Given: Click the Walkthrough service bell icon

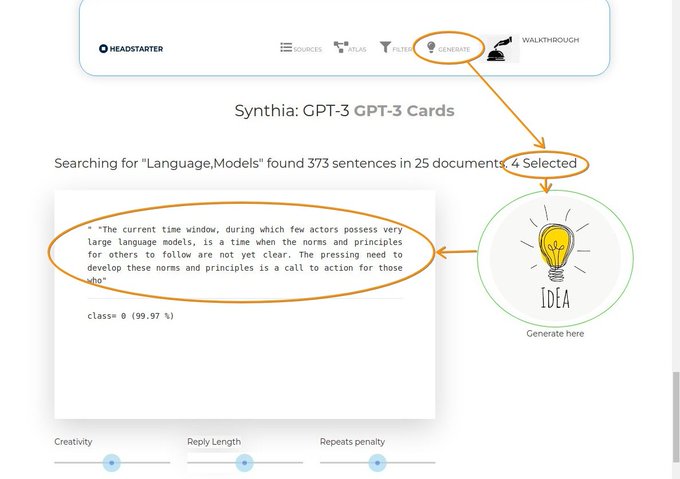Looking at the screenshot, I should pyautogui.click(x=501, y=50).
